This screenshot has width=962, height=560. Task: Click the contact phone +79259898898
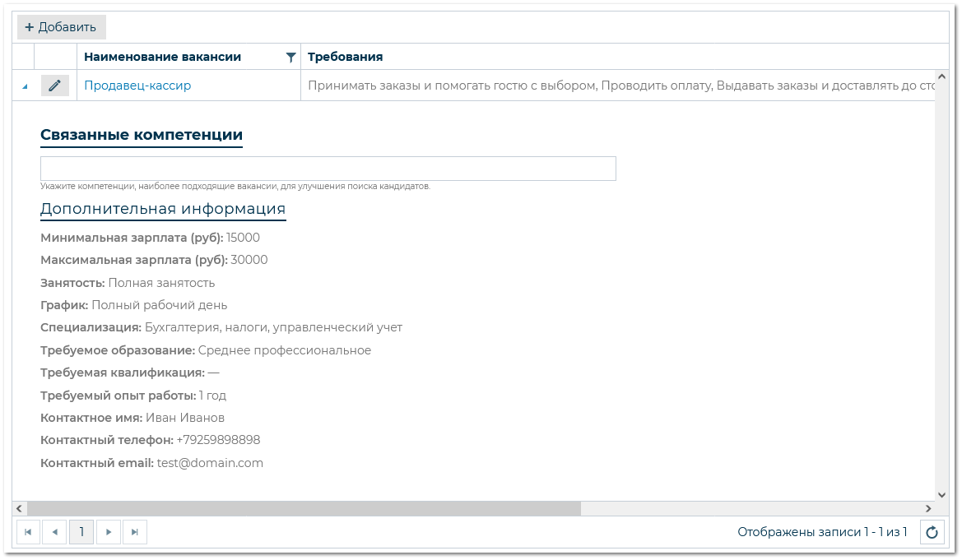218,440
